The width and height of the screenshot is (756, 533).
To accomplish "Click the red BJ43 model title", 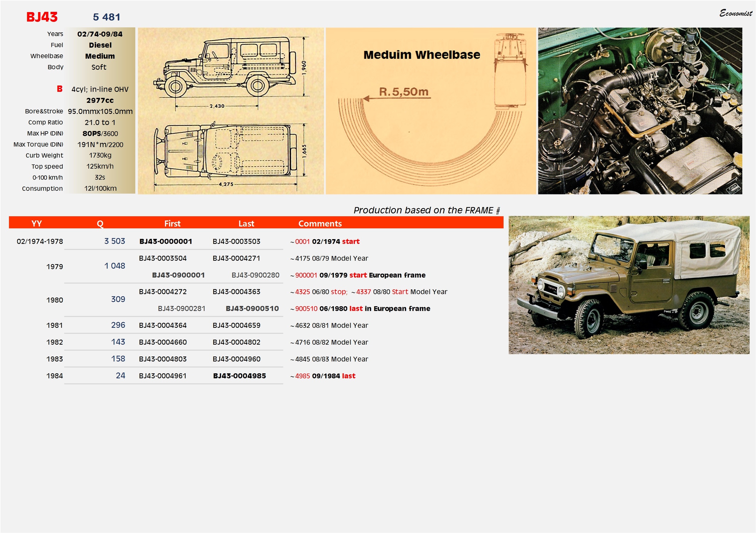I will pos(42,17).
